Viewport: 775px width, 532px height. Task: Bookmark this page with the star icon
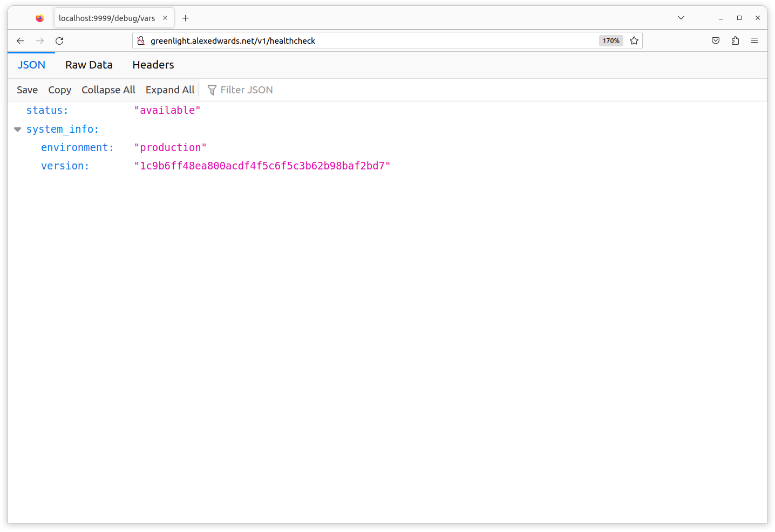634,41
